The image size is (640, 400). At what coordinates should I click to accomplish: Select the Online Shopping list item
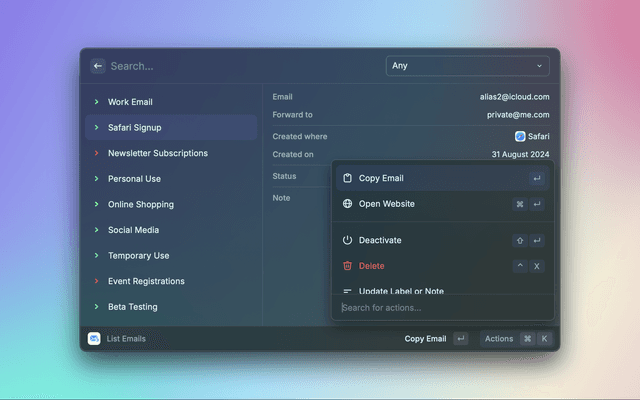click(141, 204)
